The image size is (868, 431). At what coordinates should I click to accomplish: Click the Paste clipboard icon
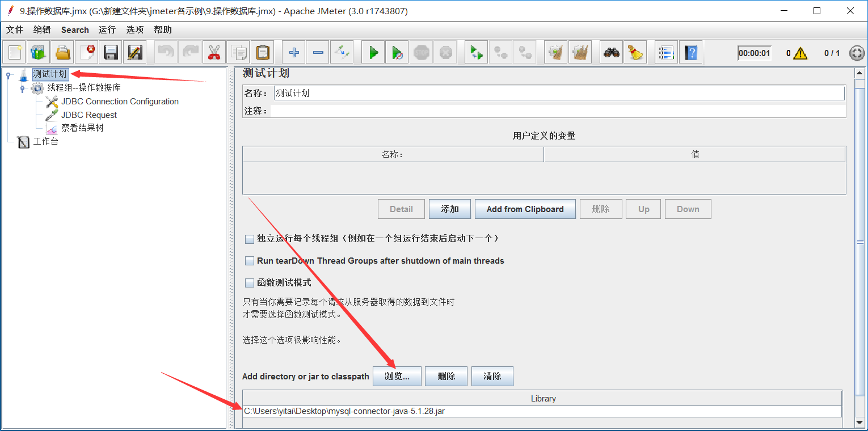coord(262,53)
